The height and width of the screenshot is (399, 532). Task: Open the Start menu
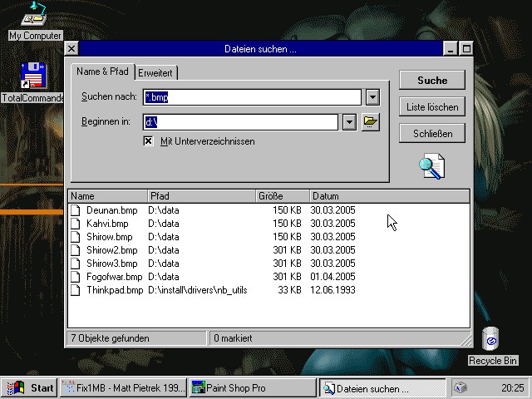pyautogui.click(x=30, y=387)
